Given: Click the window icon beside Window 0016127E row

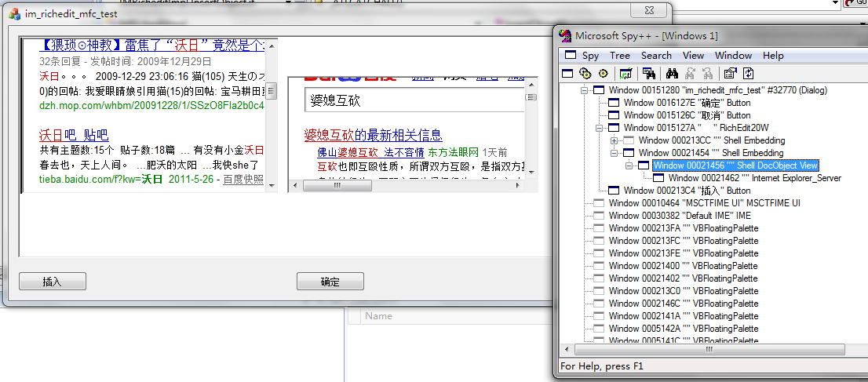Looking at the screenshot, I should click(x=614, y=103).
